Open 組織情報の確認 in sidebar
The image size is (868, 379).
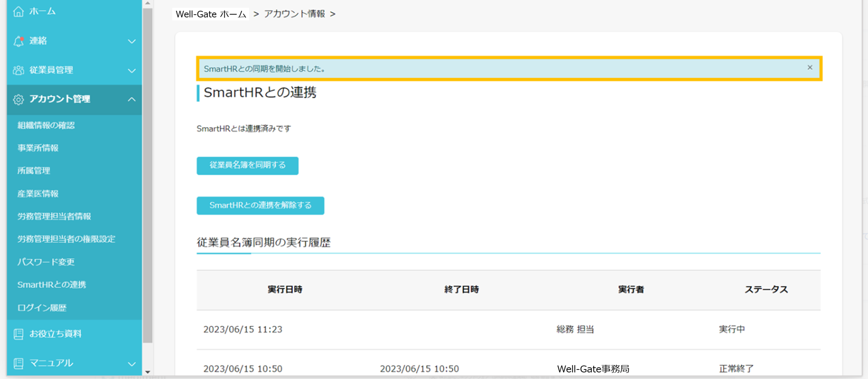click(46, 125)
